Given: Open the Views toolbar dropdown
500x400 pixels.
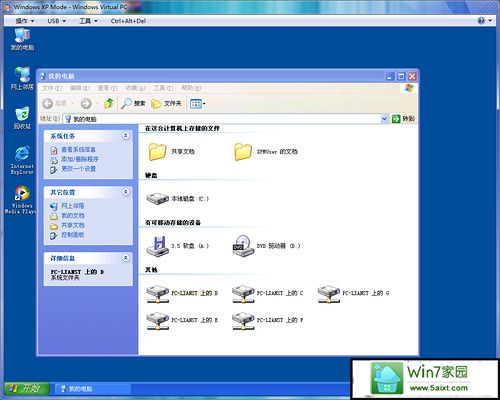Looking at the screenshot, I should pos(197,104).
